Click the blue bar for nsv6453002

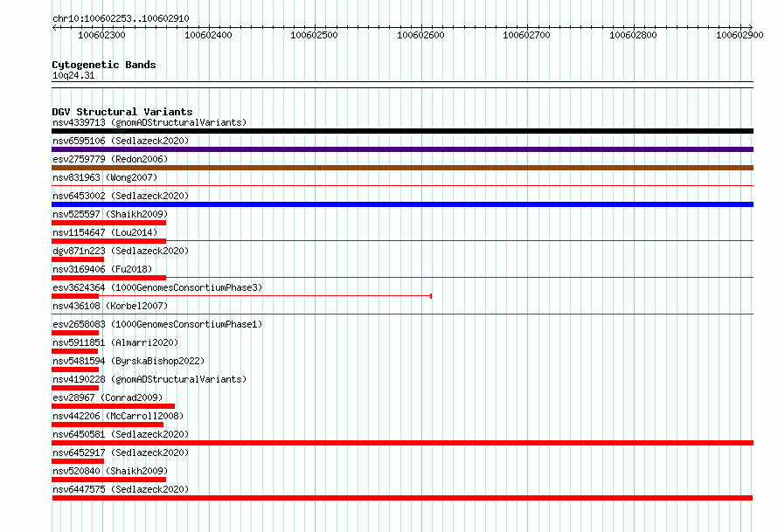[402, 204]
